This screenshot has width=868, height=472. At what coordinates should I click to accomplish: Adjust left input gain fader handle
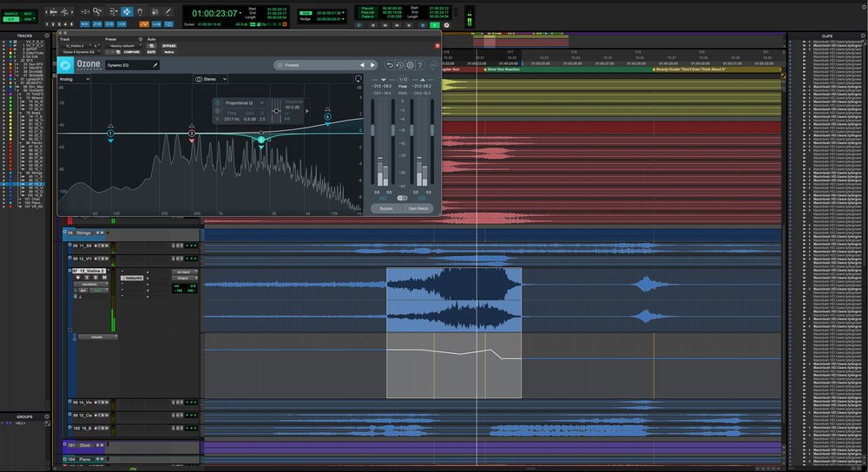tap(372, 130)
